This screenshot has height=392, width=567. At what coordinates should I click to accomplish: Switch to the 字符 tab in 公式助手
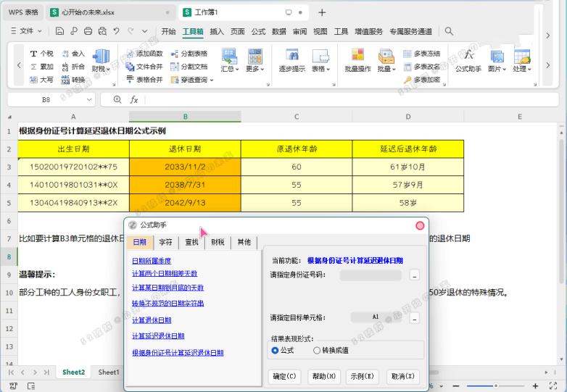click(x=165, y=242)
